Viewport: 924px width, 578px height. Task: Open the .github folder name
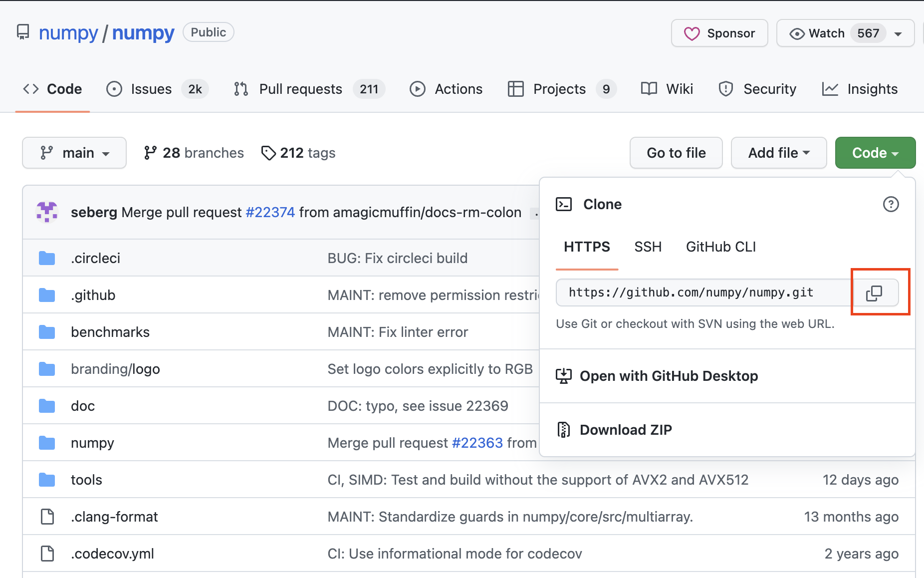93,295
